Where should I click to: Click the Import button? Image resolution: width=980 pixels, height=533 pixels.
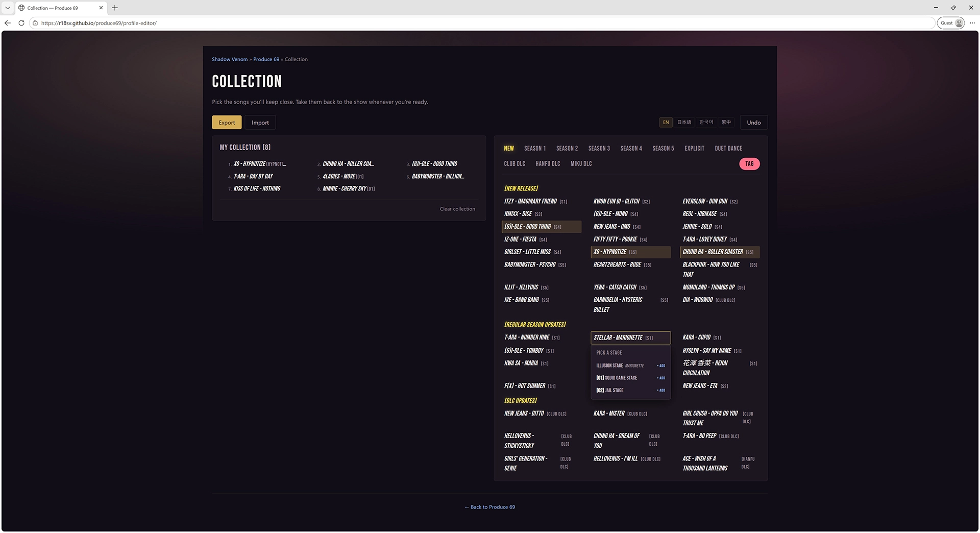pyautogui.click(x=260, y=123)
